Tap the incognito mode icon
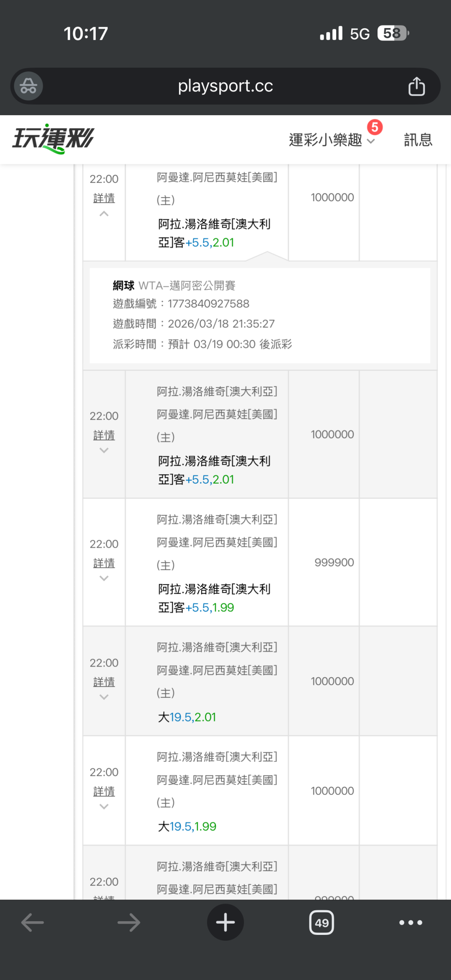Viewport: 451px width, 980px height. [28, 86]
